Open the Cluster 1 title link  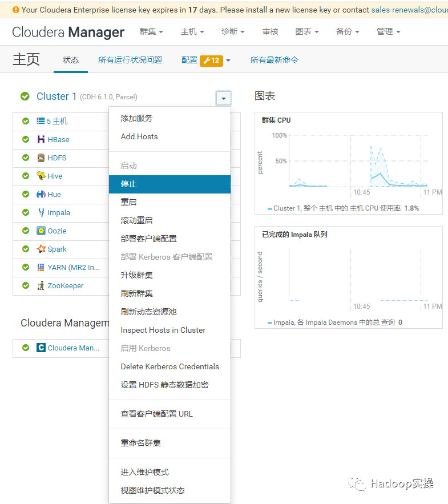[x=56, y=96]
